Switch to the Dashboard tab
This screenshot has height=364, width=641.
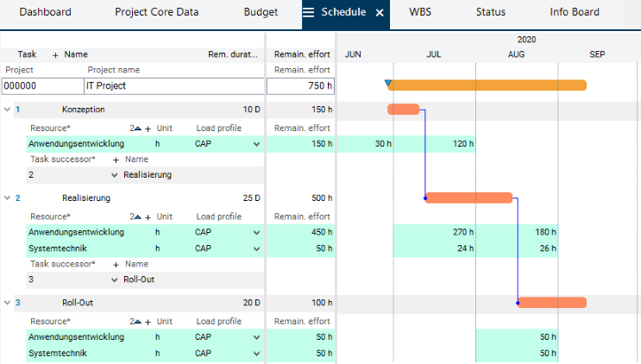[45, 13]
